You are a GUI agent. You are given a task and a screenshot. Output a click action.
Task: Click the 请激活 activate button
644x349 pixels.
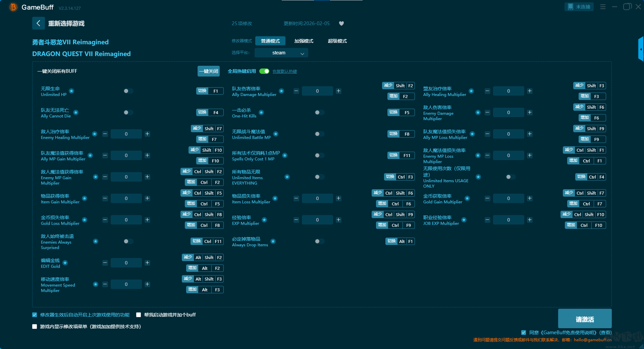point(585,319)
